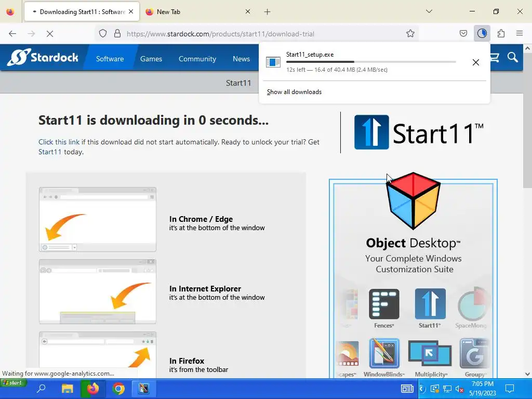This screenshot has height=399, width=532.
Task: Click the taskbar search magnifier
Action: 41,389
